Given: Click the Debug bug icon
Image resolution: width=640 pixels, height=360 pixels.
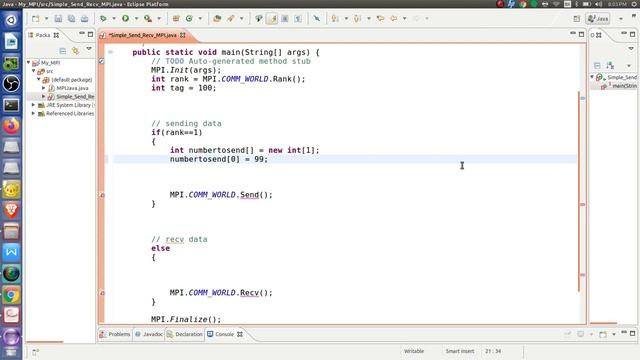Looking at the screenshot, I should tap(103, 18).
